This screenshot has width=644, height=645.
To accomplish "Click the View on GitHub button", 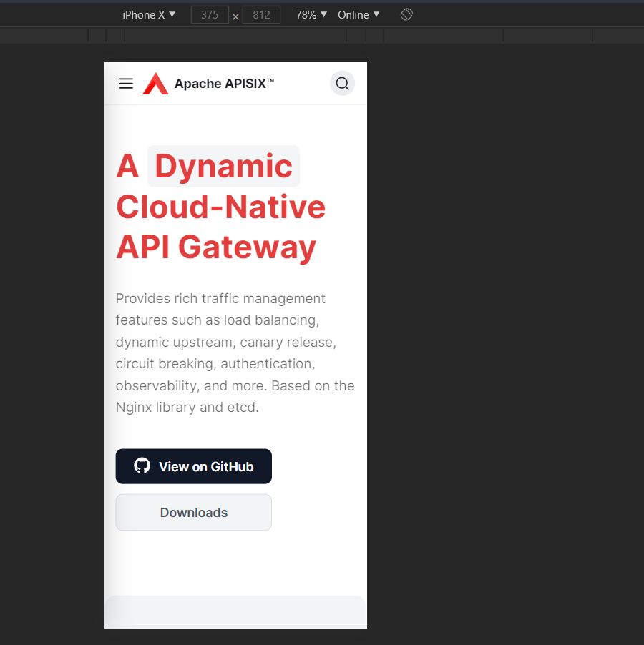I will point(193,466).
